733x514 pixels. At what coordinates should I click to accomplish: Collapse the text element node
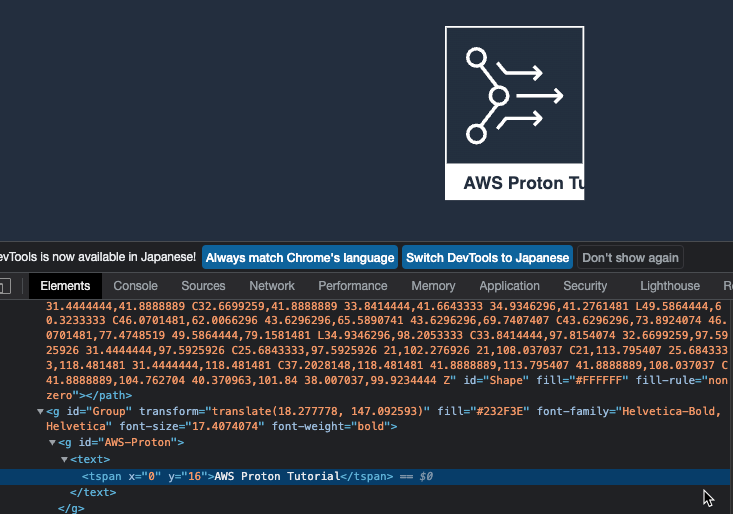(x=65, y=460)
